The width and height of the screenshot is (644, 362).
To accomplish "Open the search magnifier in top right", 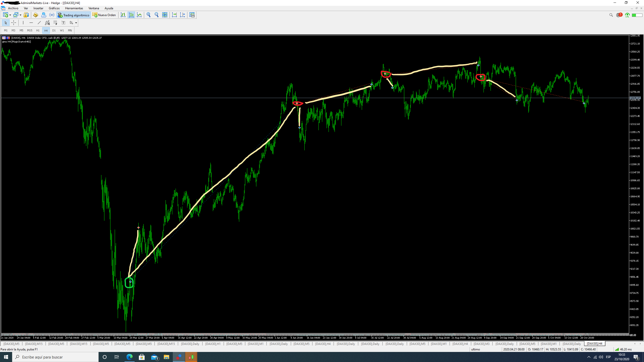I will 611,15.
